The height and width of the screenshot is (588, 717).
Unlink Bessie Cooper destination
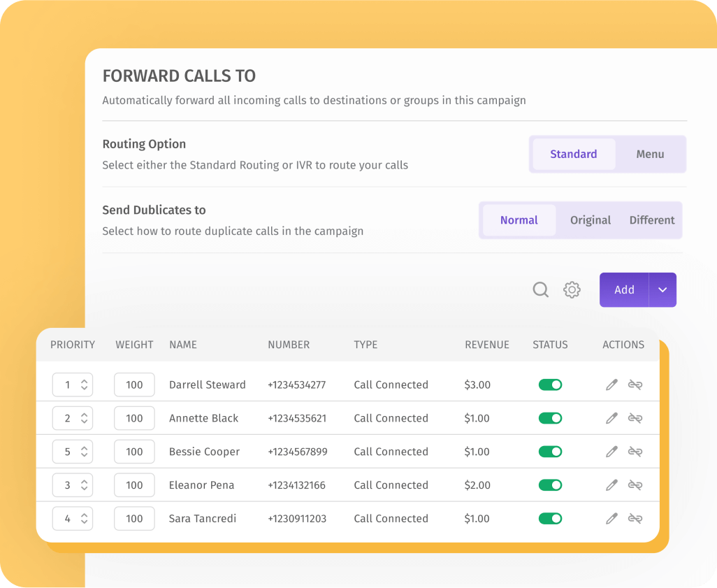click(635, 452)
